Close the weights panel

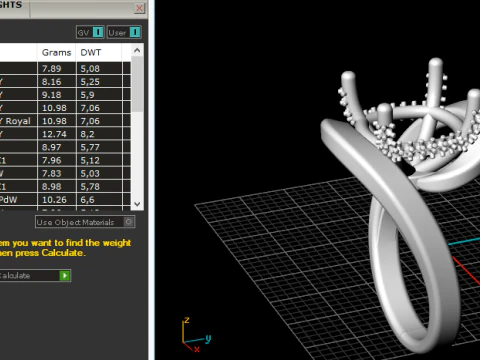click(x=139, y=8)
